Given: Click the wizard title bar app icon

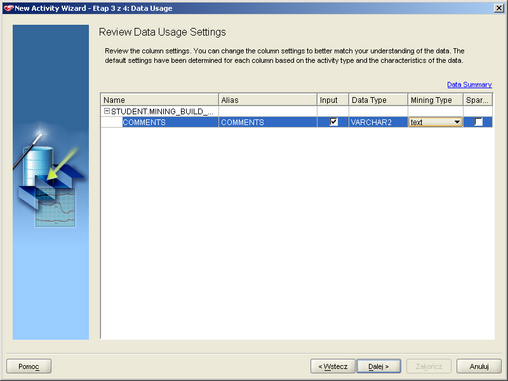Looking at the screenshot, I should coord(9,8).
